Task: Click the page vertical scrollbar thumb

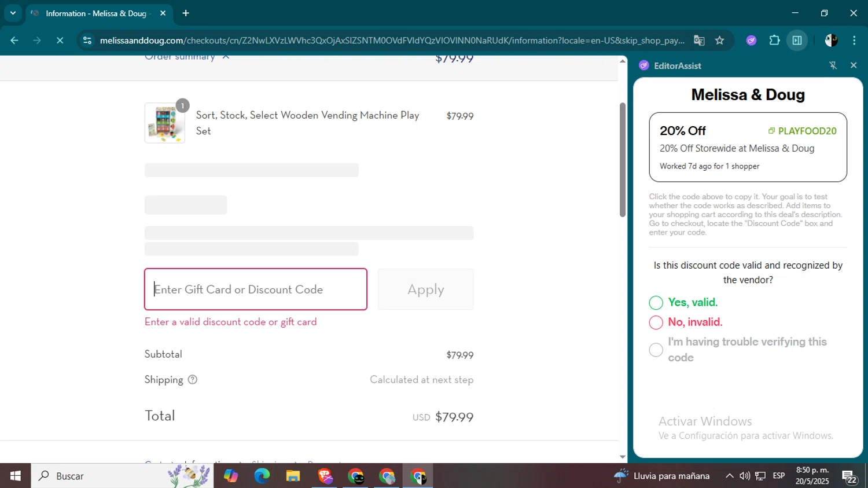Action: click(x=623, y=159)
